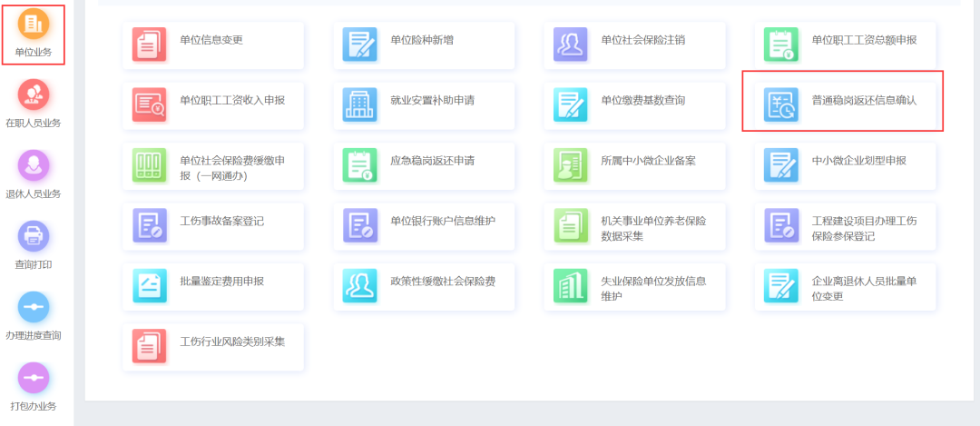The height and width of the screenshot is (426, 980).
Task: Open 在职人员业务 from the sidebar
Action: (x=34, y=95)
